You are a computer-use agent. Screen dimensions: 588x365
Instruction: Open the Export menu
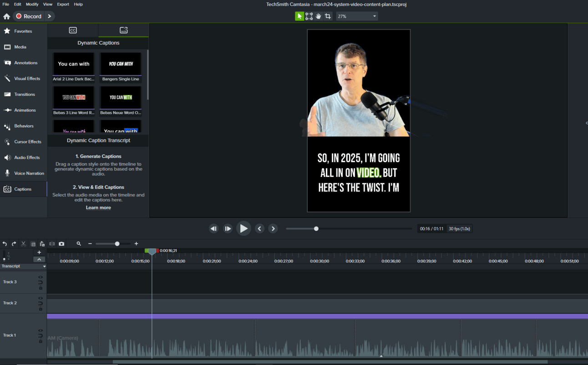(63, 4)
